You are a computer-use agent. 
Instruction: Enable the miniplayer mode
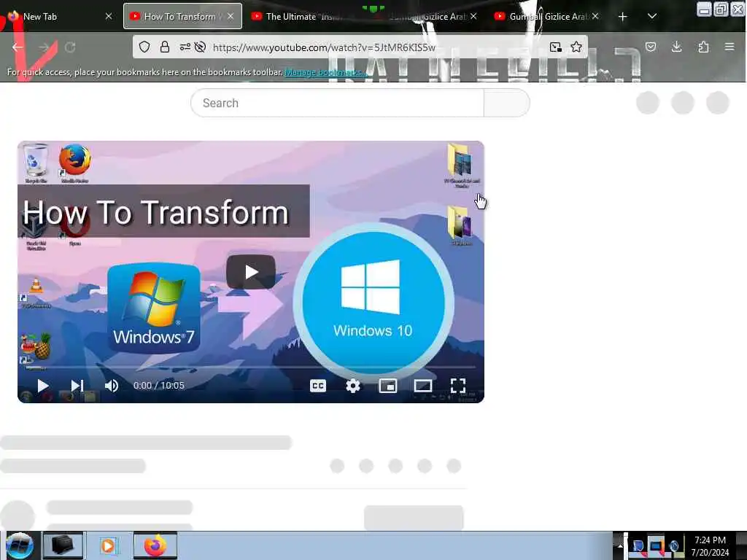pyautogui.click(x=388, y=385)
